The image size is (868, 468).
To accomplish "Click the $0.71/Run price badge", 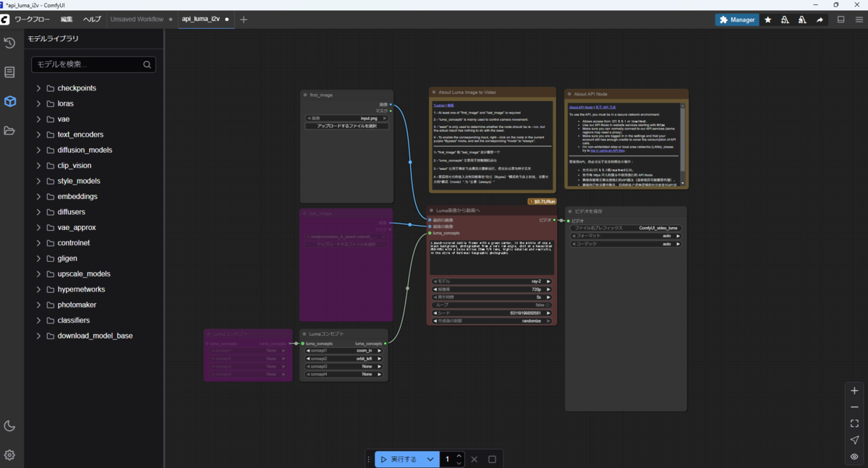I will pos(542,202).
